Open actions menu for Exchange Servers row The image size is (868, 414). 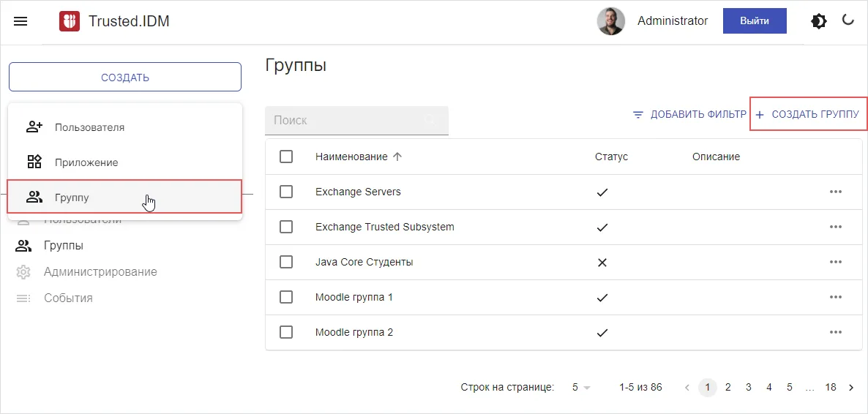pyautogui.click(x=835, y=192)
